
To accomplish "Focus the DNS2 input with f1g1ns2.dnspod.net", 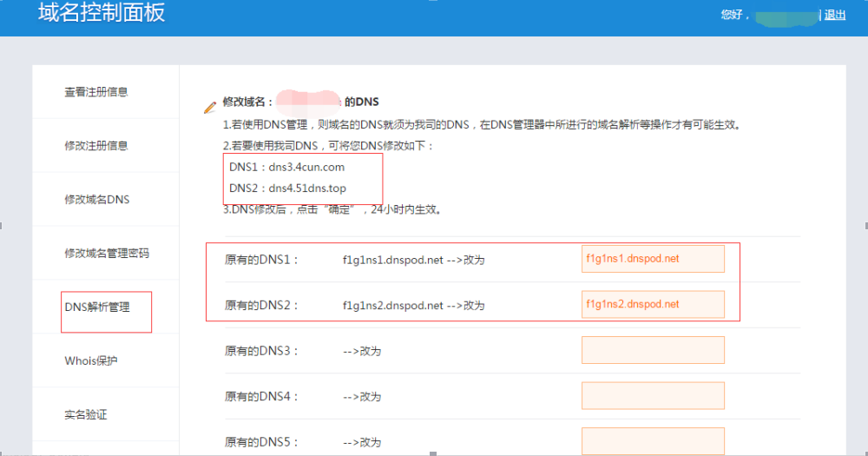I will [653, 304].
